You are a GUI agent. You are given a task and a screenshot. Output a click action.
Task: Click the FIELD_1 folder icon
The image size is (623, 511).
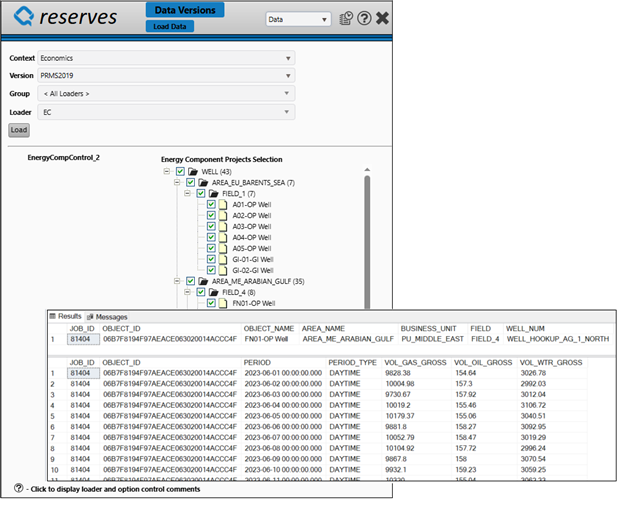(214, 194)
